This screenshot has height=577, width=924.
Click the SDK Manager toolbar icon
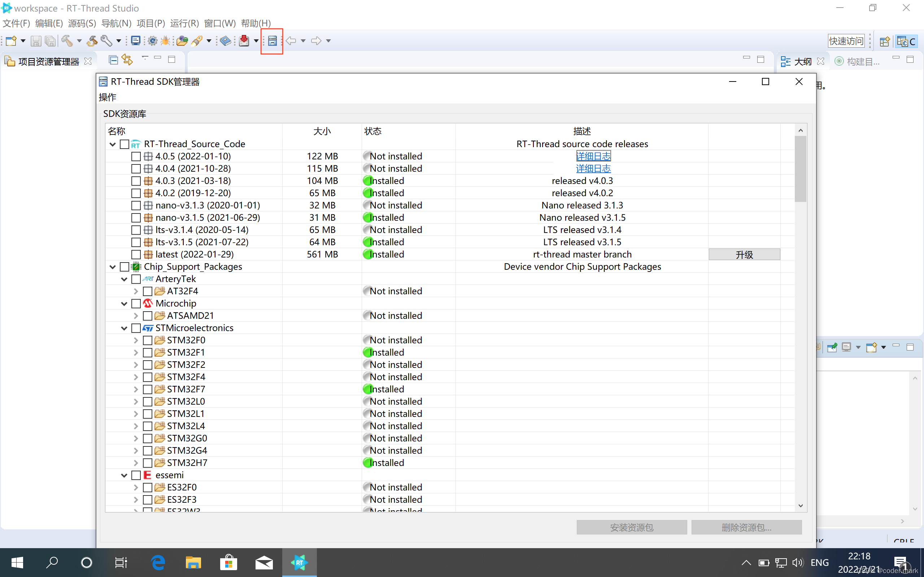click(x=272, y=41)
